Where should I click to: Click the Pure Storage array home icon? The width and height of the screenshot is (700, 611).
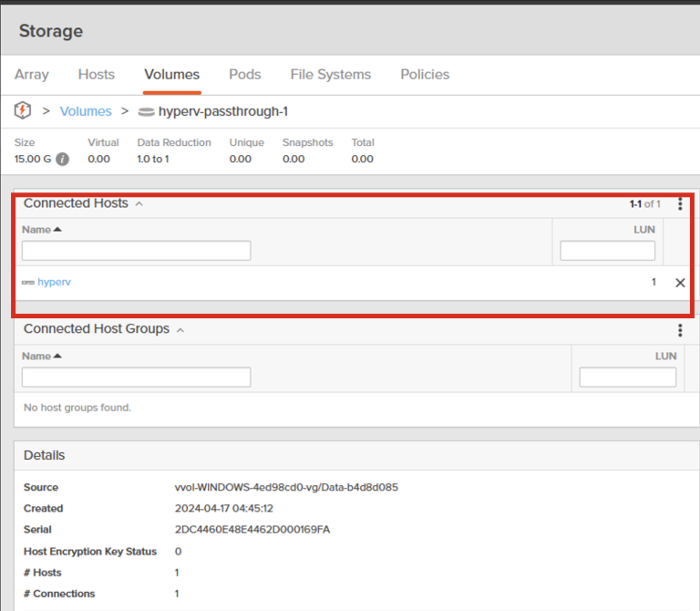23,111
